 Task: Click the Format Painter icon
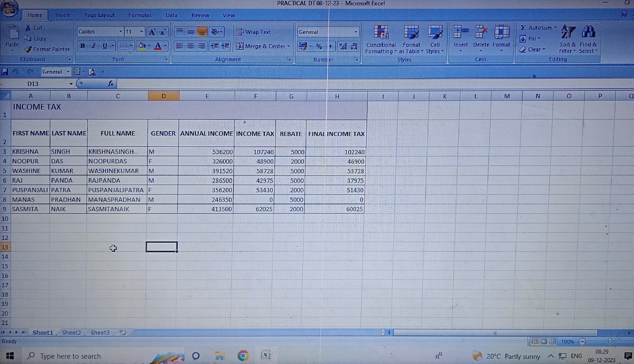click(28, 49)
